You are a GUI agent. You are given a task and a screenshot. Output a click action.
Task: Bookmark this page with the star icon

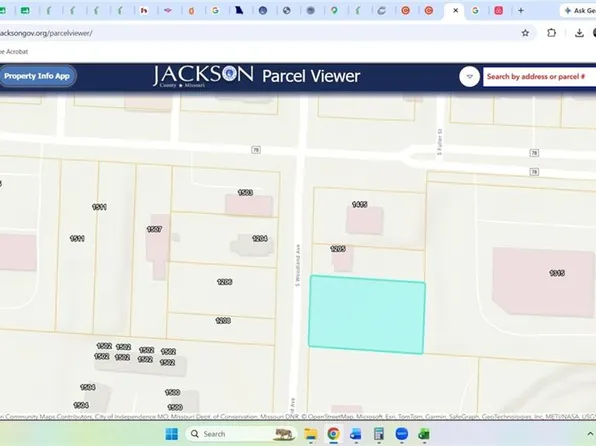click(x=525, y=33)
